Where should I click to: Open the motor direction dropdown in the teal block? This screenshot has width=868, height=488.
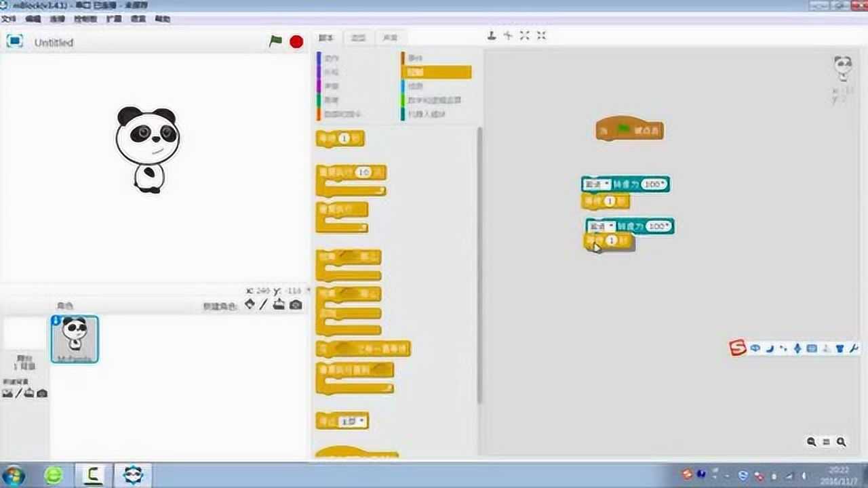(x=606, y=182)
